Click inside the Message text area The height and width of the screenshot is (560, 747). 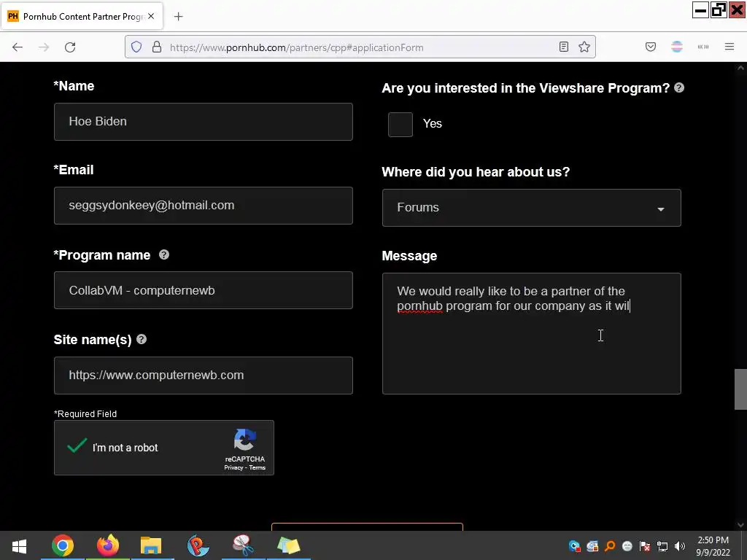tap(531, 333)
